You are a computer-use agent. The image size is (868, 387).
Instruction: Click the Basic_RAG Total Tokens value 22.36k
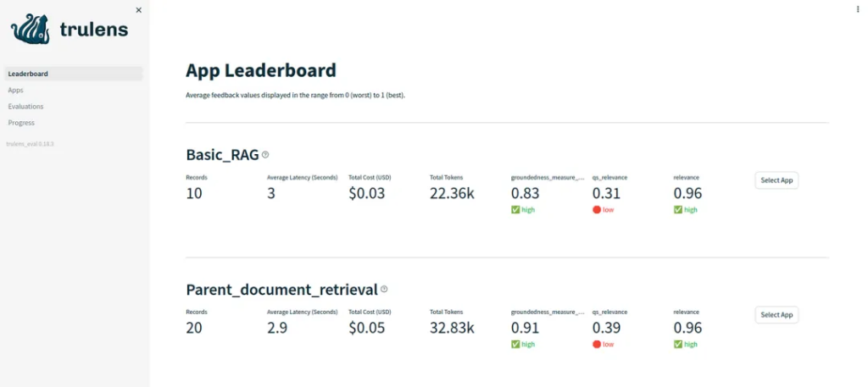click(x=452, y=193)
